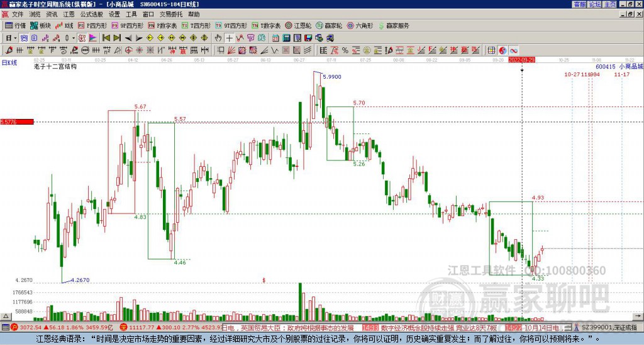Image resolution: width=644 pixels, height=345 pixels.
Task: Select the hand pan tool
Action: (218, 38)
